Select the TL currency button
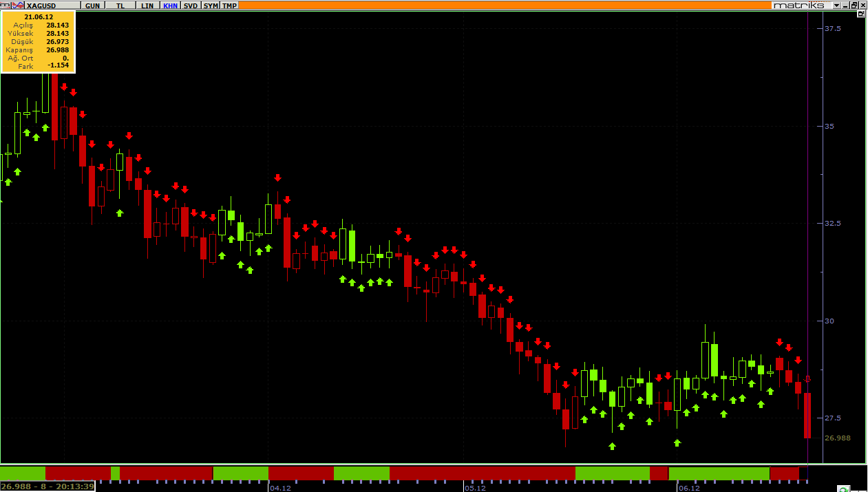Viewport: 868px width, 492px height. [120, 6]
